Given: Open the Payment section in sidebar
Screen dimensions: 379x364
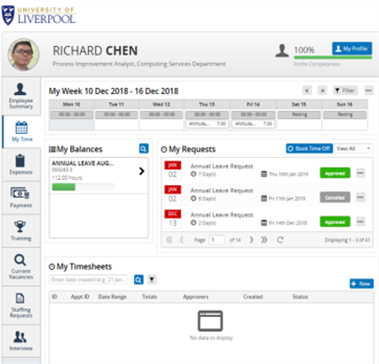Looking at the screenshot, I should [21, 198].
